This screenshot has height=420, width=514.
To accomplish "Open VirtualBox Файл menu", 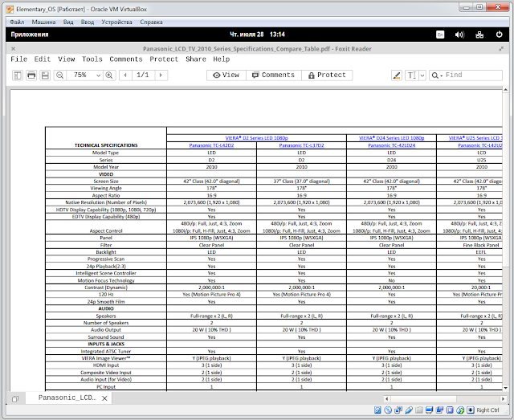I will 17,22.
